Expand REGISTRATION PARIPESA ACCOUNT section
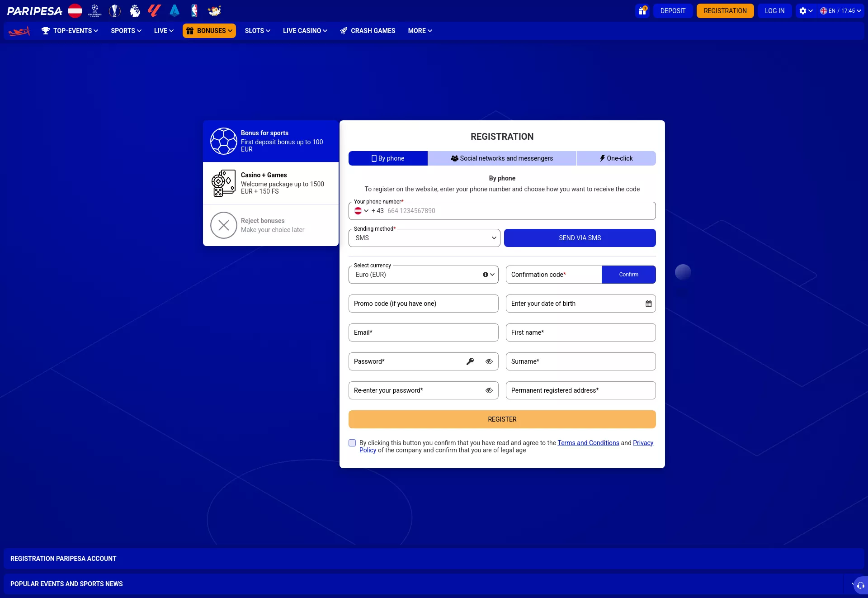 click(434, 559)
